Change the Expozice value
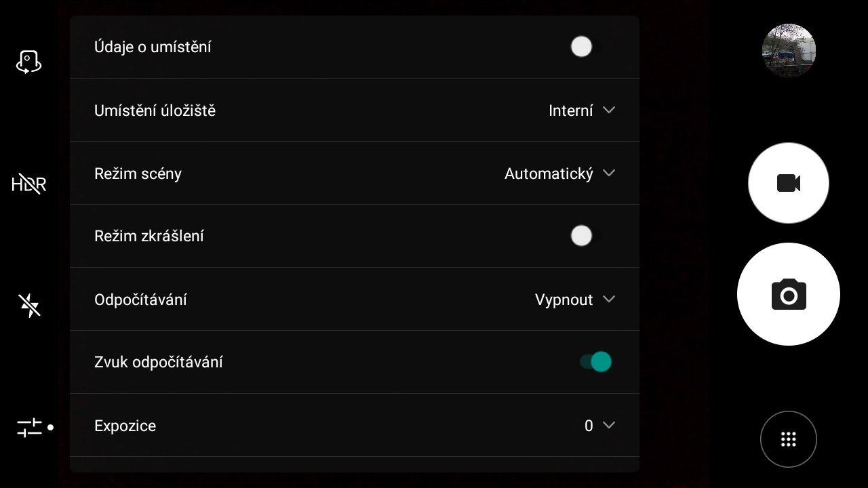Screen dimensions: 868x488 (600, 425)
